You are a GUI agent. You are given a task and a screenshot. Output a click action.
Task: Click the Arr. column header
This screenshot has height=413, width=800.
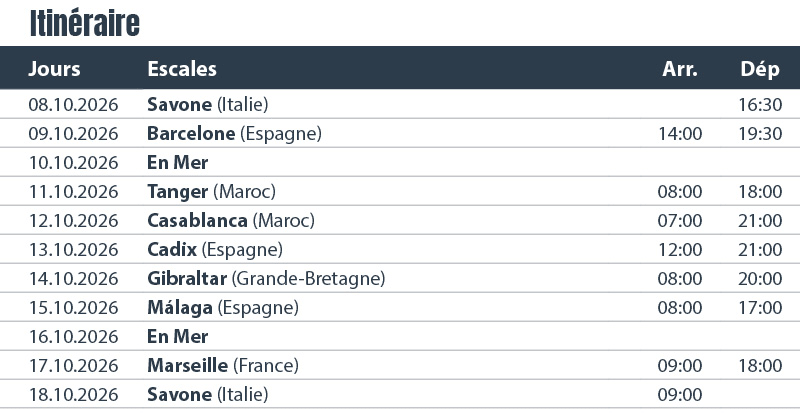[680, 69]
